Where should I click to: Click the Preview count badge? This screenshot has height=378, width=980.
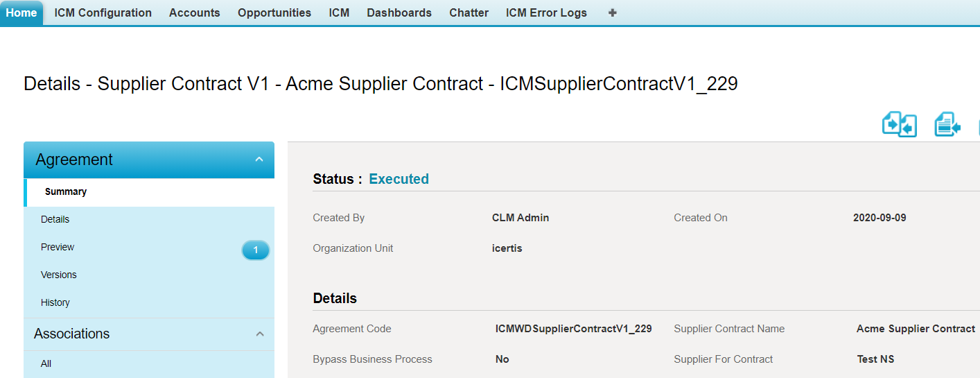(x=255, y=250)
